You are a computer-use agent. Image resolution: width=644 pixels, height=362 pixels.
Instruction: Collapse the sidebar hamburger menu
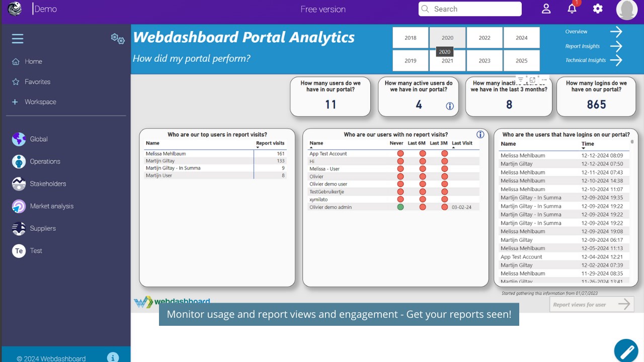(x=18, y=39)
